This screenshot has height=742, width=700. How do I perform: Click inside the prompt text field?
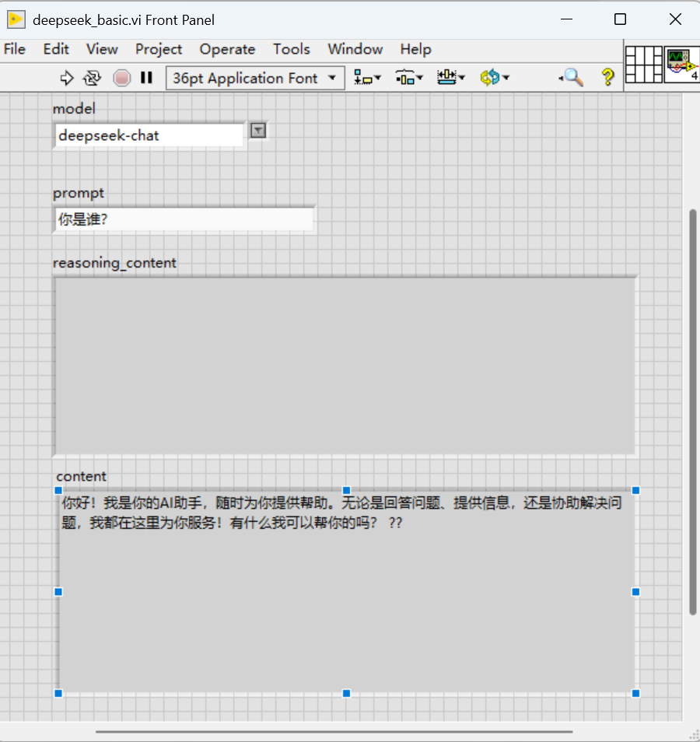point(184,220)
